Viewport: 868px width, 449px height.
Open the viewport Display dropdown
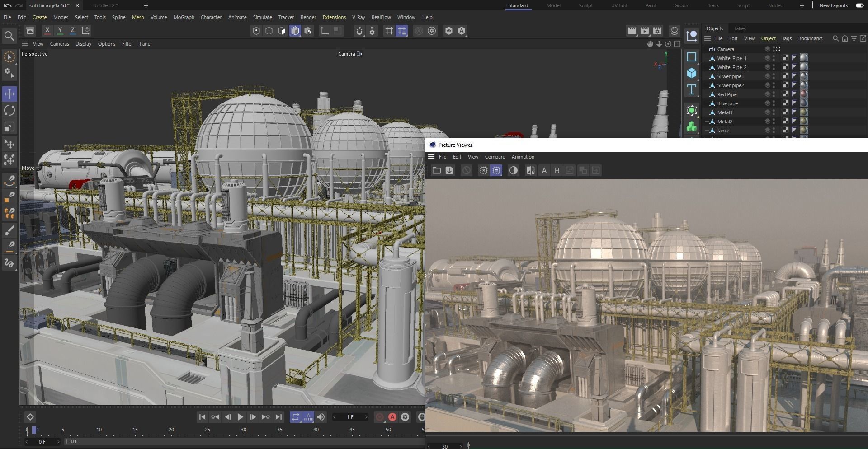[x=83, y=44]
